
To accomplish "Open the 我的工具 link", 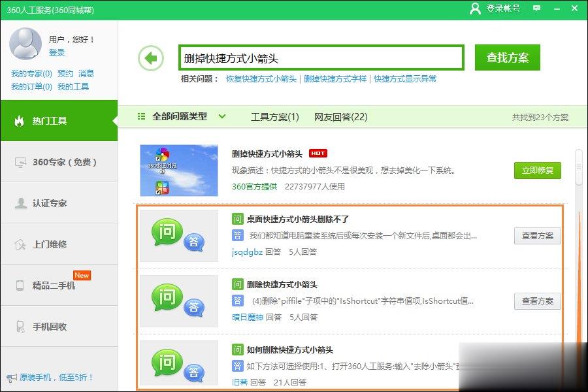I will [73, 87].
